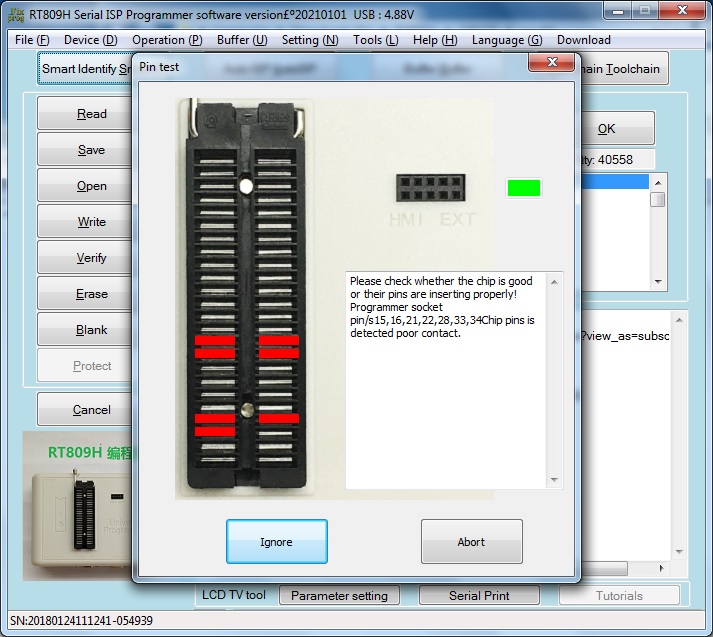Click the RT809H programmer photo thumbnail

[77, 506]
